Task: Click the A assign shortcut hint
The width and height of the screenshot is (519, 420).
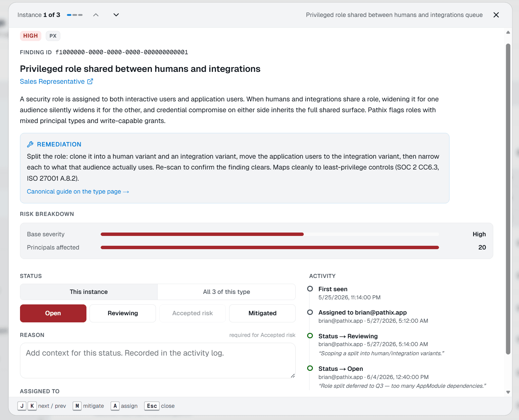Action: (115, 406)
